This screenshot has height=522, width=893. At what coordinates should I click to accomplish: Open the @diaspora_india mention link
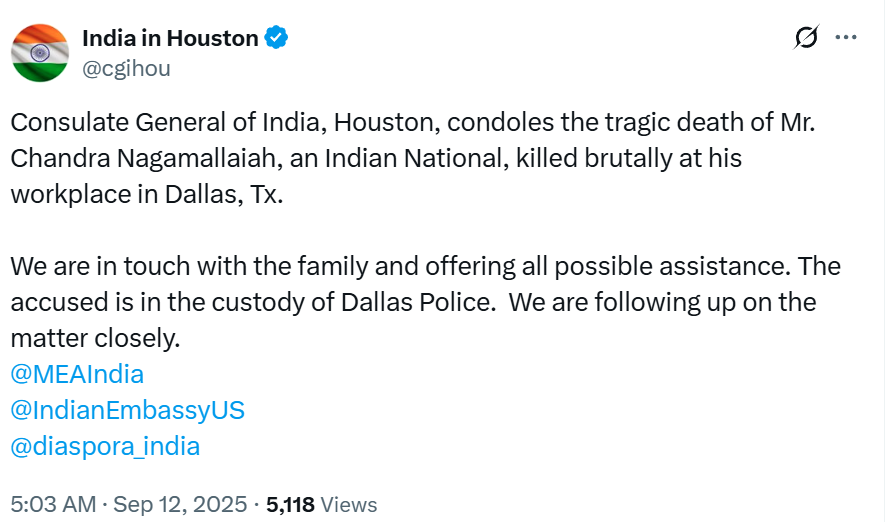105,446
